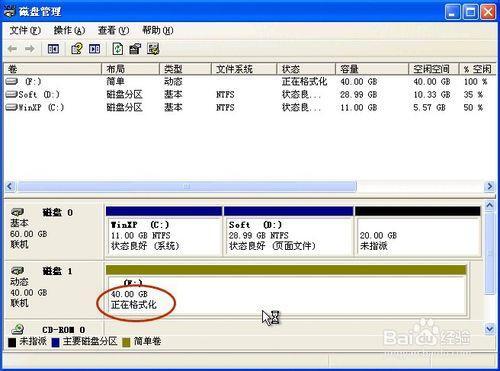The image size is (500, 371).
Task: Sort by the 布局 column header
Action: click(130, 69)
